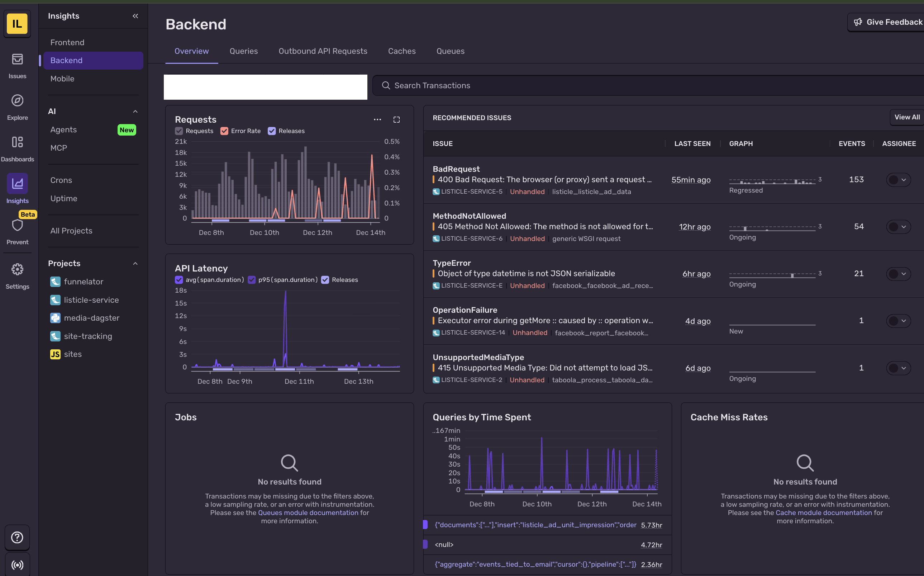The width and height of the screenshot is (924, 576).
Task: Open the Requests panel overflow menu
Action: pos(377,119)
